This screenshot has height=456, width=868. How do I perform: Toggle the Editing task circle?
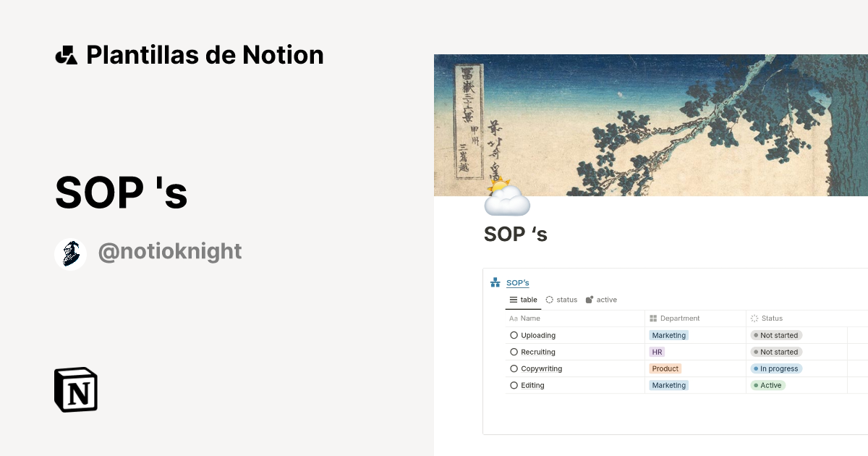tap(513, 385)
